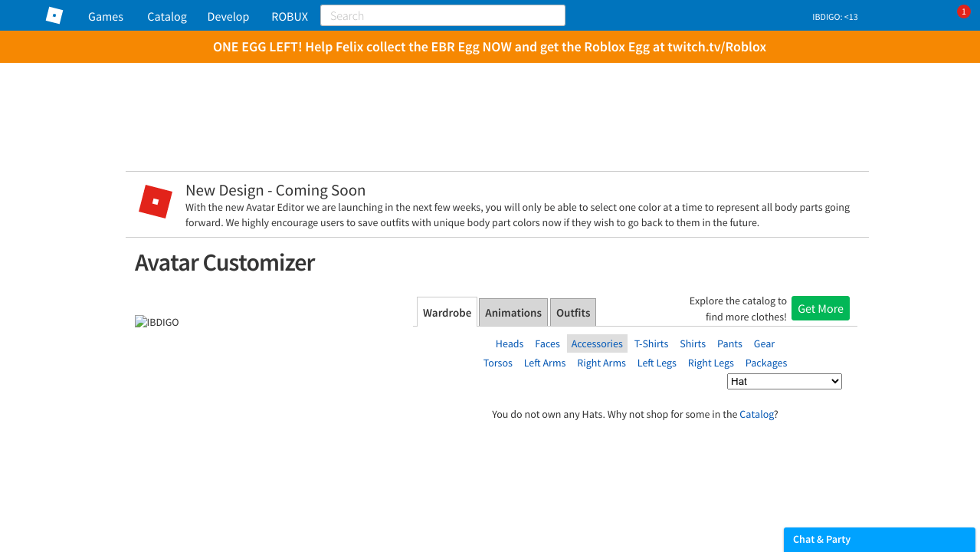Show the Faces wardrobe category
Screen dimensions: 980x552
(x=547, y=343)
